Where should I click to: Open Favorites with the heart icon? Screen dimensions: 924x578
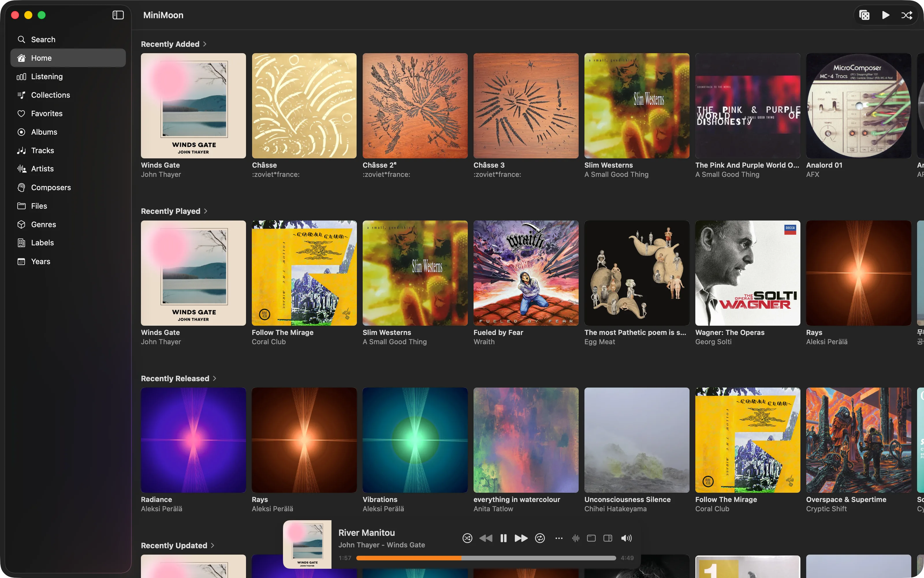(68, 114)
